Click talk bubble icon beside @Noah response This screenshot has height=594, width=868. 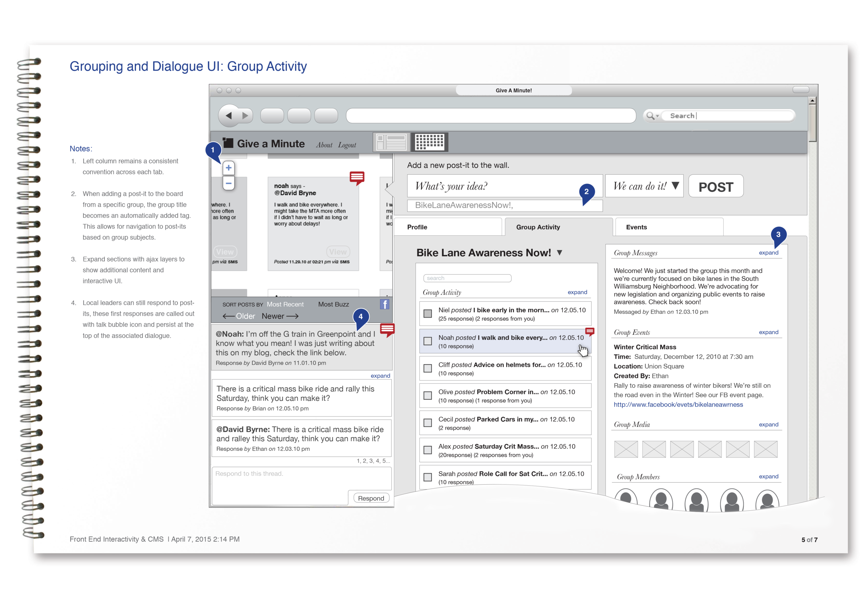coord(387,330)
